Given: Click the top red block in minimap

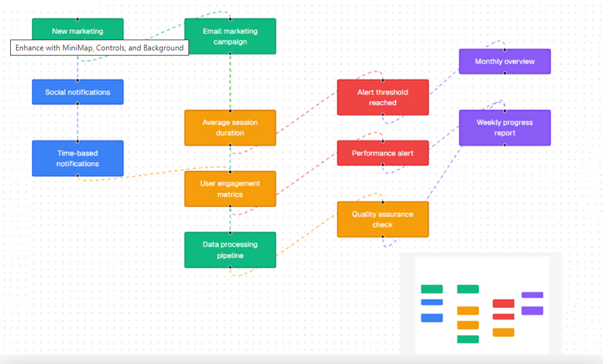Looking at the screenshot, I should point(503,303).
